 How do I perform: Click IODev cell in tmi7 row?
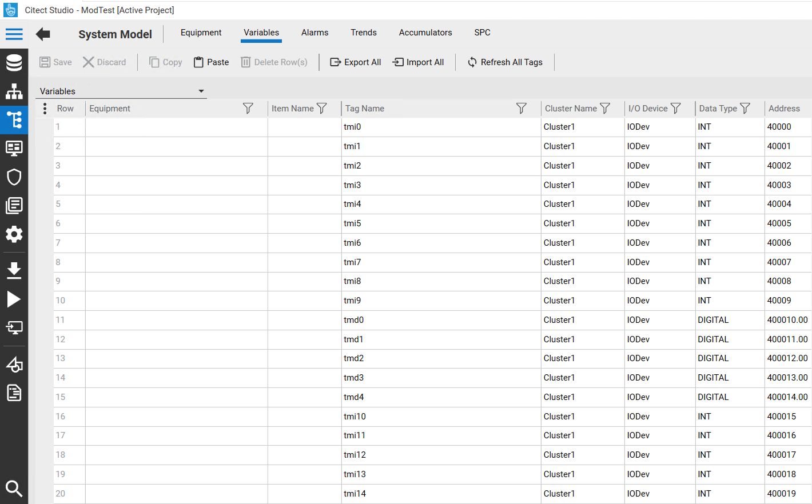tap(660, 262)
